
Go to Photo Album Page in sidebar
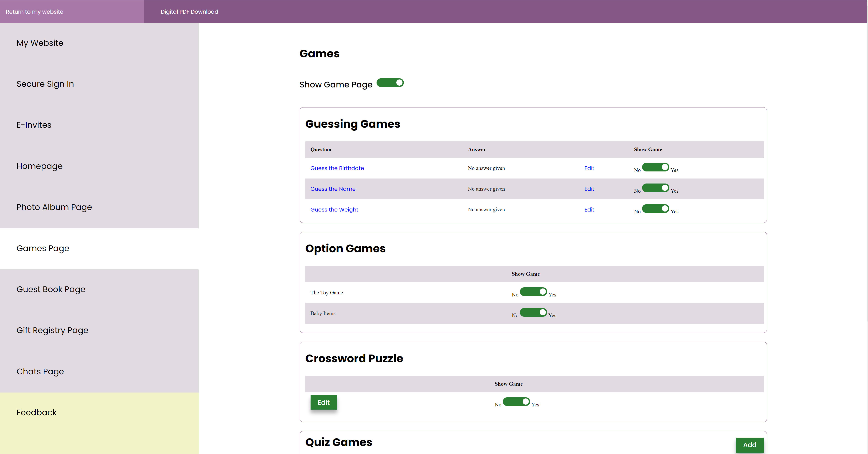[x=54, y=207]
